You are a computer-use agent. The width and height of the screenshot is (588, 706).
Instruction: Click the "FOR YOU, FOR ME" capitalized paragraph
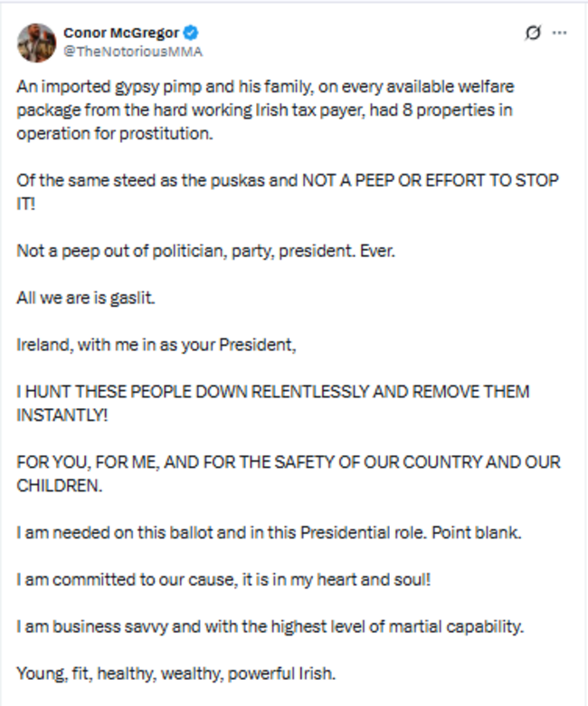[288, 463]
